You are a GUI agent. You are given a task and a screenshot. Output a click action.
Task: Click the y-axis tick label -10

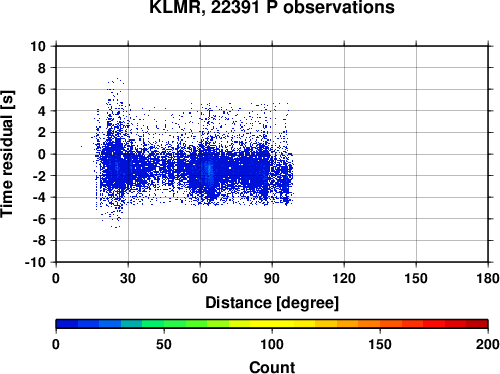pyautogui.click(x=35, y=263)
